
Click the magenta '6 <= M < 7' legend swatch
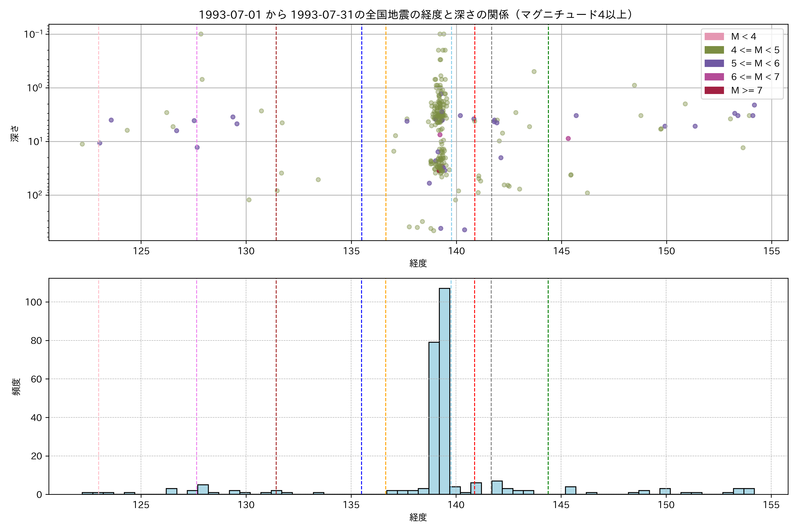coord(714,77)
